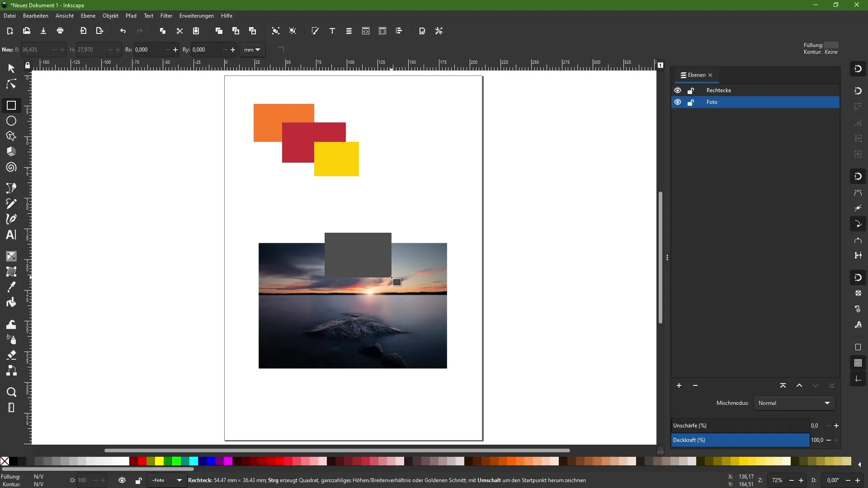The image size is (868, 488).
Task: Toggle visibility of Rechtecke layer
Action: (x=677, y=90)
